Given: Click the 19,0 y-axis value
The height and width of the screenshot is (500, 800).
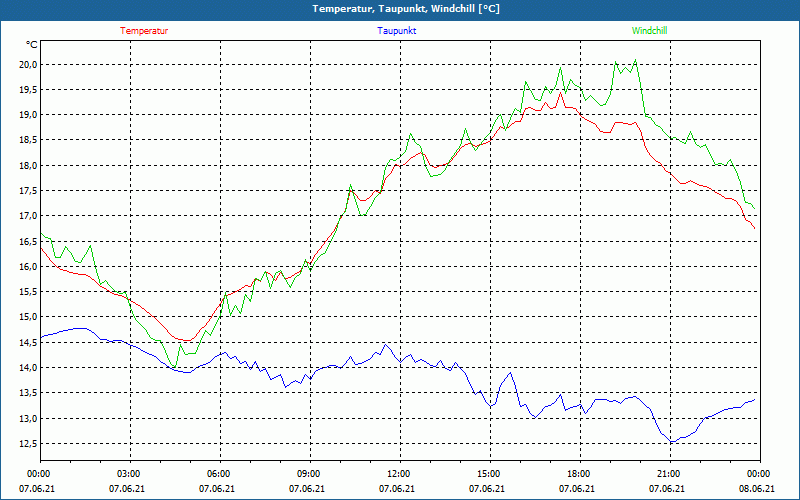Looking at the screenshot, I should (x=29, y=115).
